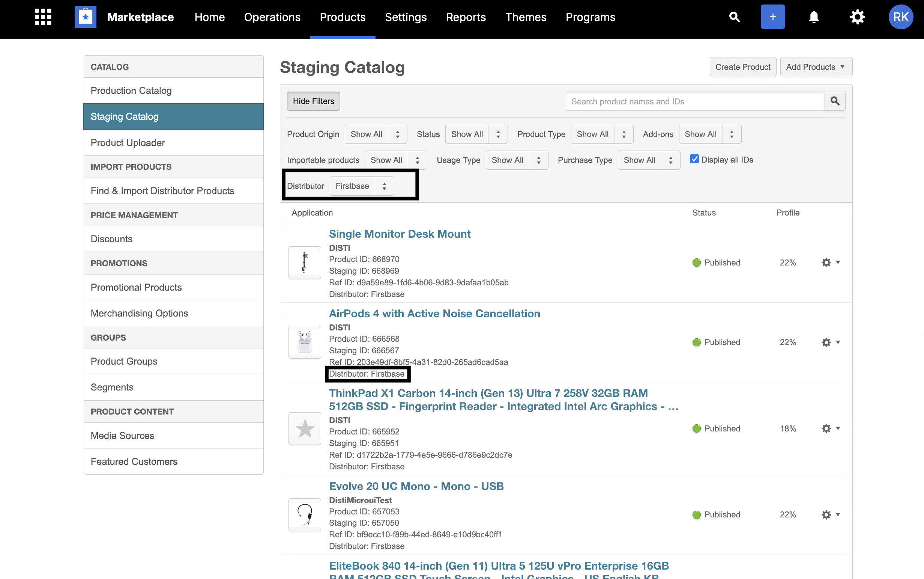Image resolution: width=924 pixels, height=579 pixels.
Task: Focus the product names and IDs search field
Action: 694,101
